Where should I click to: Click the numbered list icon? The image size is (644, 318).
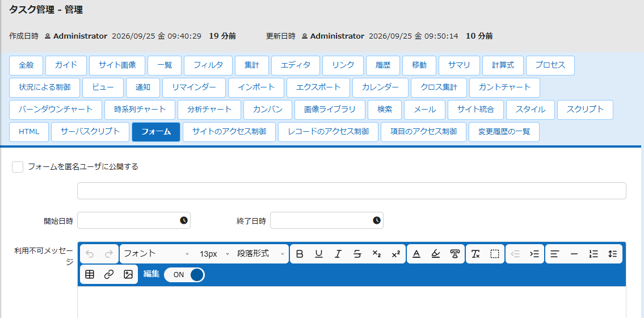tap(594, 254)
